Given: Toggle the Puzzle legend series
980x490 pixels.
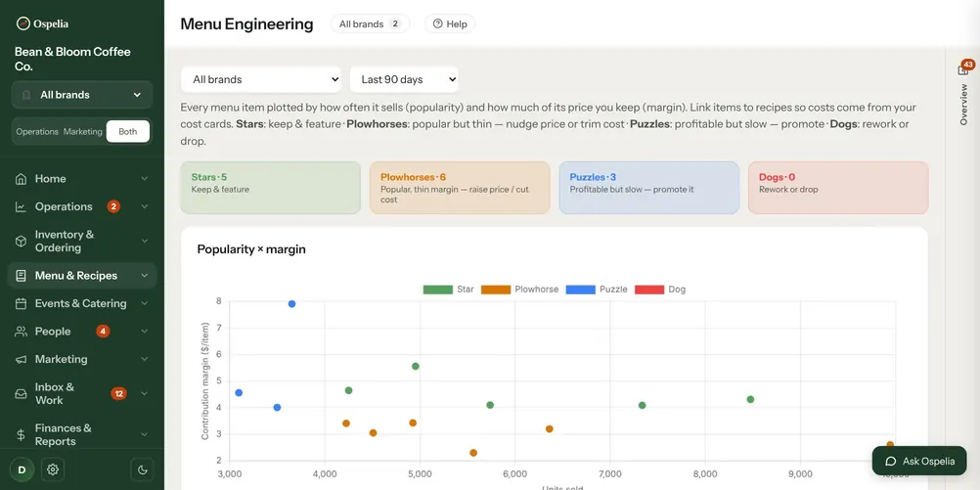Looking at the screenshot, I should coord(597,290).
